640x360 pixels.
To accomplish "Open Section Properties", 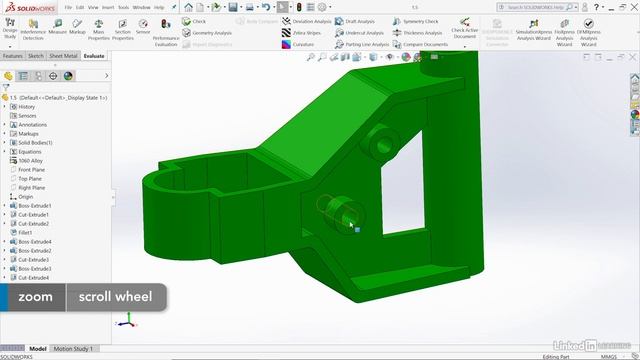I will click(x=123, y=29).
